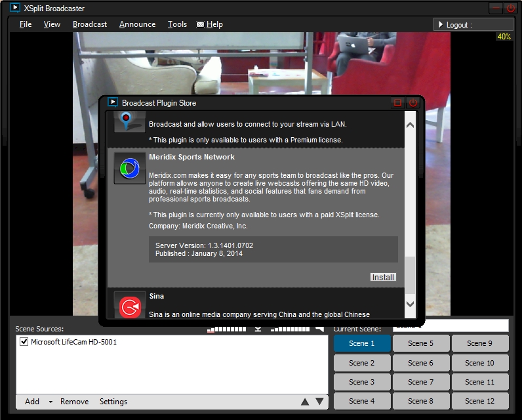Viewport: 522px width, 420px height.
Task: Click the Plugin Store title bar logo
Action: point(113,102)
